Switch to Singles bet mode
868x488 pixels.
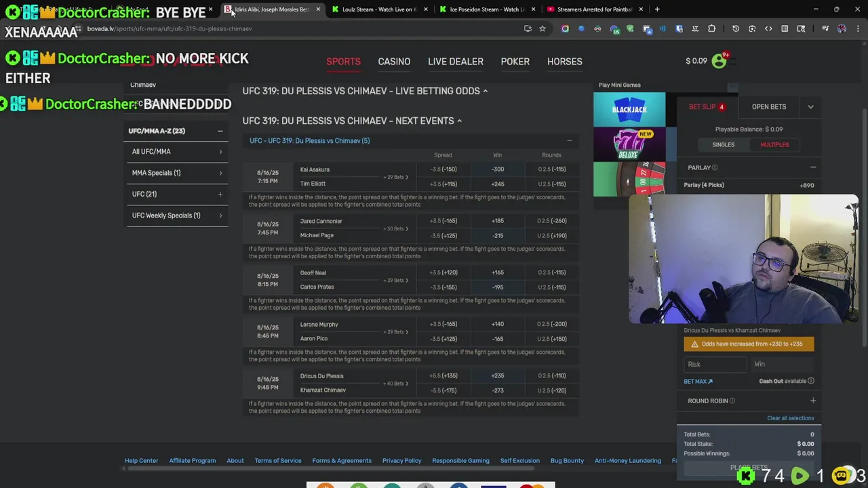click(724, 144)
